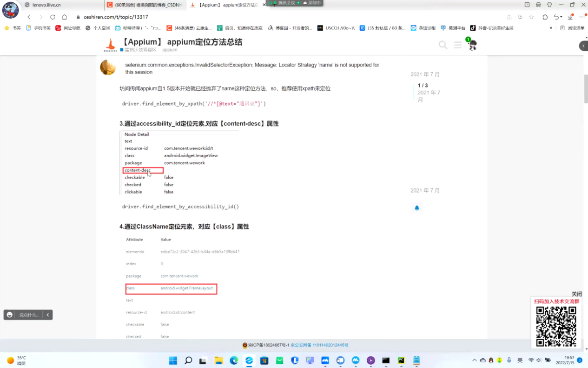Collapse the chat input widget arrow
Image resolution: width=588 pixels, height=368 pixels.
(x=47, y=315)
